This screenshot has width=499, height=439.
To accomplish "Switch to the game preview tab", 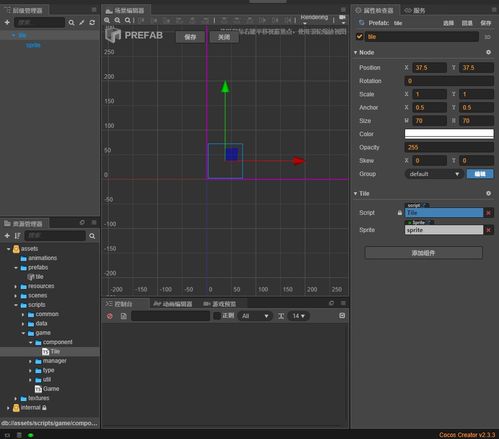I will point(220,304).
